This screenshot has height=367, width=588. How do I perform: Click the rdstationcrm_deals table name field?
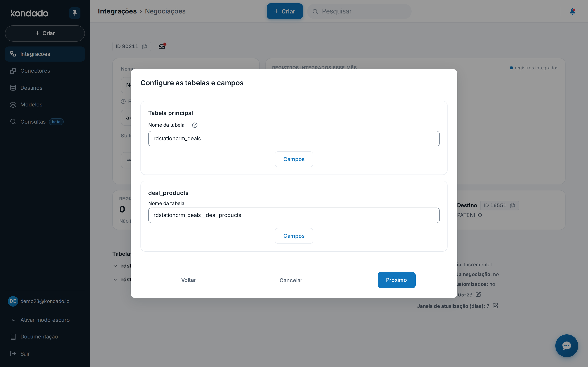294,139
